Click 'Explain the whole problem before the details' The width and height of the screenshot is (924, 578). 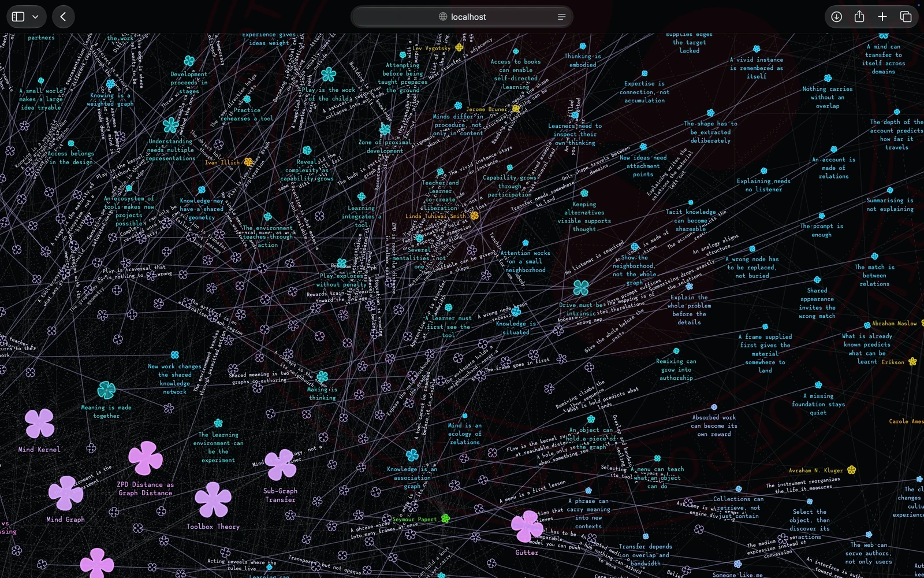[x=689, y=310]
